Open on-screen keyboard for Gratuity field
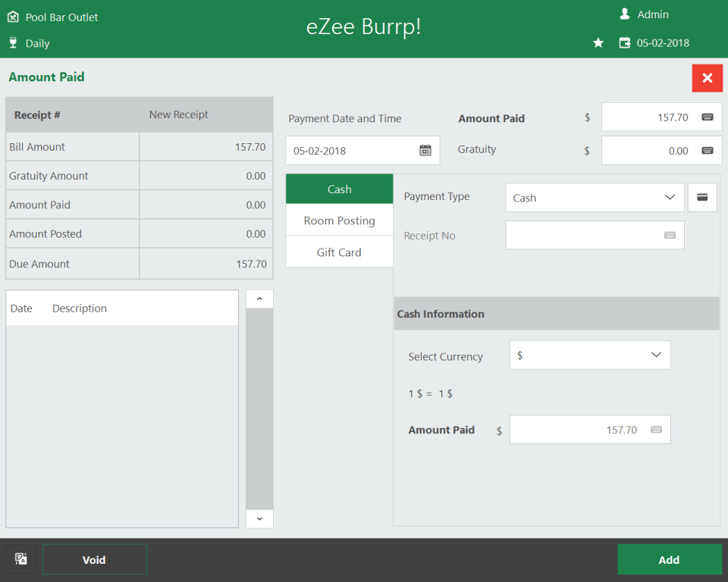Image resolution: width=728 pixels, height=582 pixels. pyautogui.click(x=707, y=151)
